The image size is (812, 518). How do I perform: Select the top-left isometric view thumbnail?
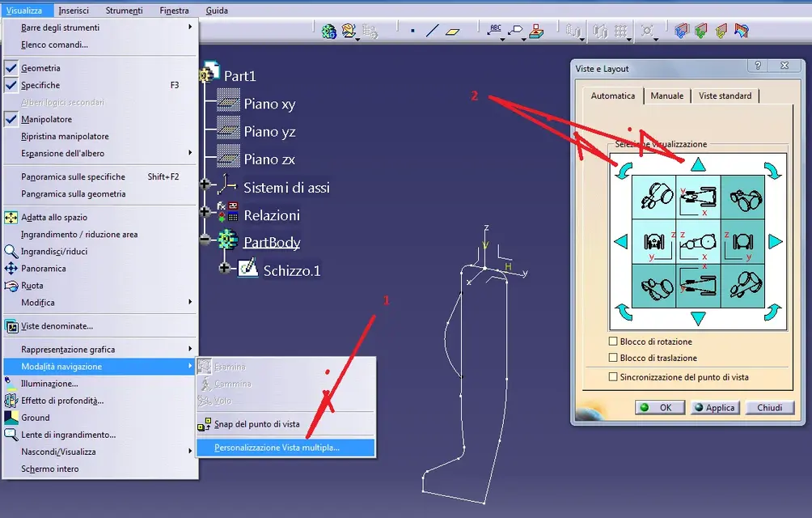[x=654, y=197]
